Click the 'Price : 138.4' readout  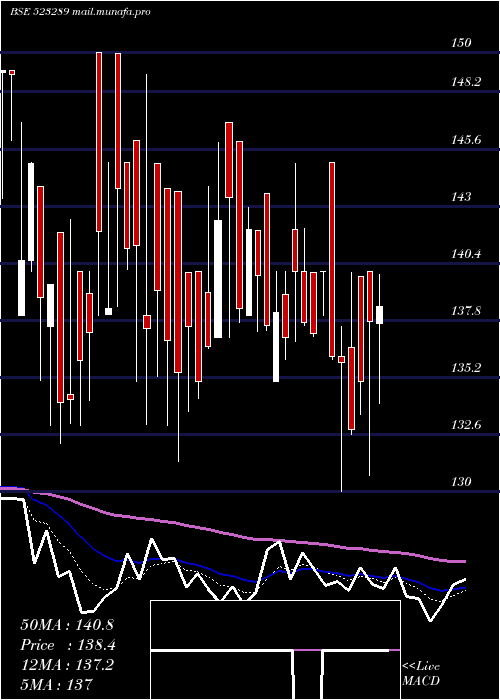coord(68,645)
